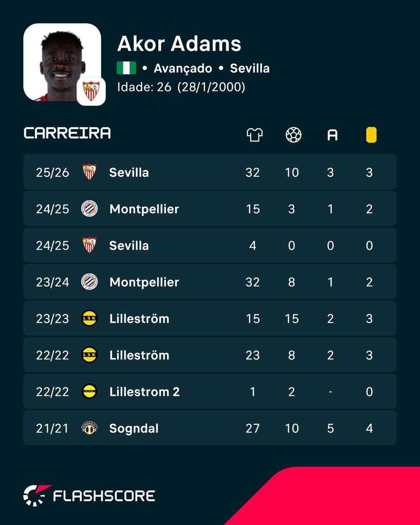Click the Sevilla badge on player photo

pos(91,91)
